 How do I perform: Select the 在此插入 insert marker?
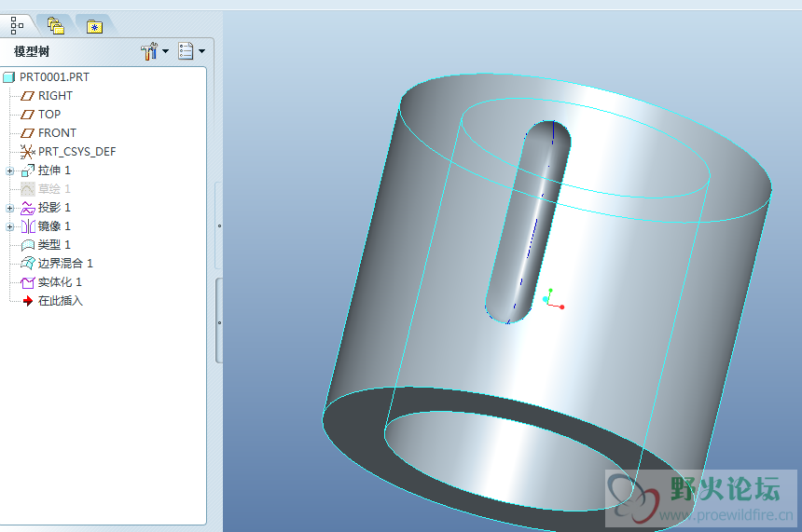click(61, 301)
